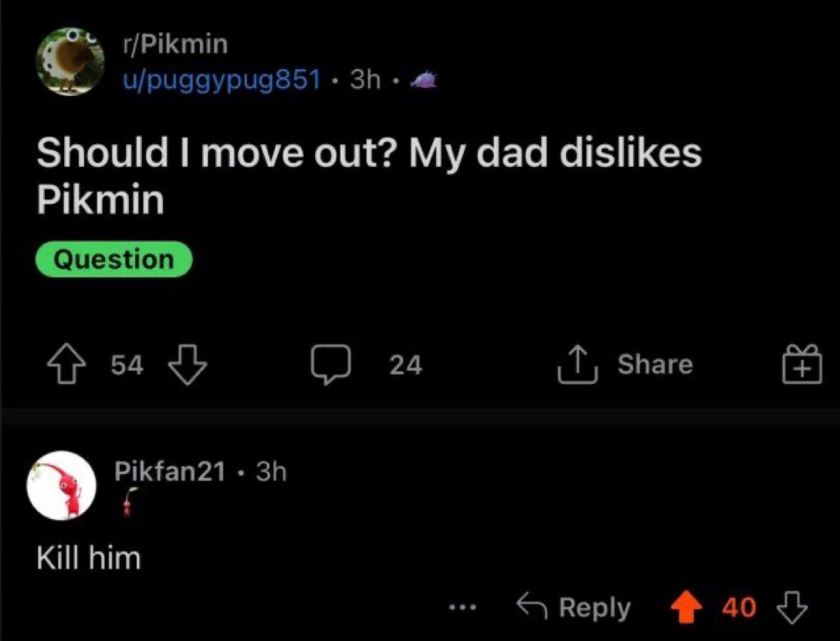The height and width of the screenshot is (641, 840).
Task: Open the post titled "Should I move out?"
Action: (369, 176)
